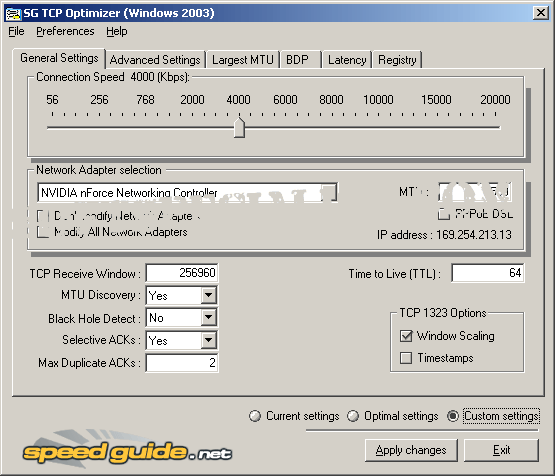Viewport: 555px width, 476px height.
Task: Click the SG TCP Optimizer title bar icon
Action: point(13,13)
